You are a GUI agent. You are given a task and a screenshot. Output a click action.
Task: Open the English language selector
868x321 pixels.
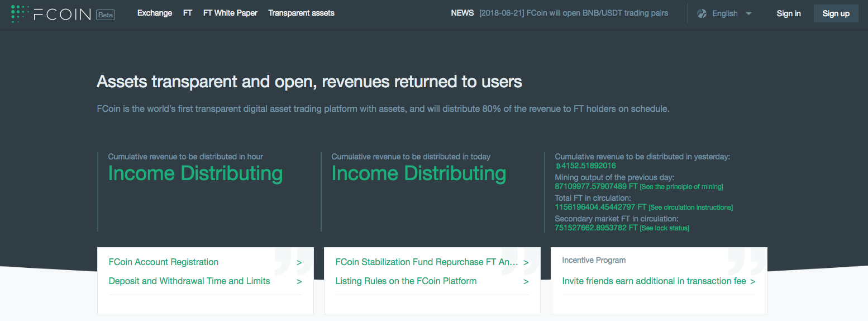pyautogui.click(x=724, y=13)
